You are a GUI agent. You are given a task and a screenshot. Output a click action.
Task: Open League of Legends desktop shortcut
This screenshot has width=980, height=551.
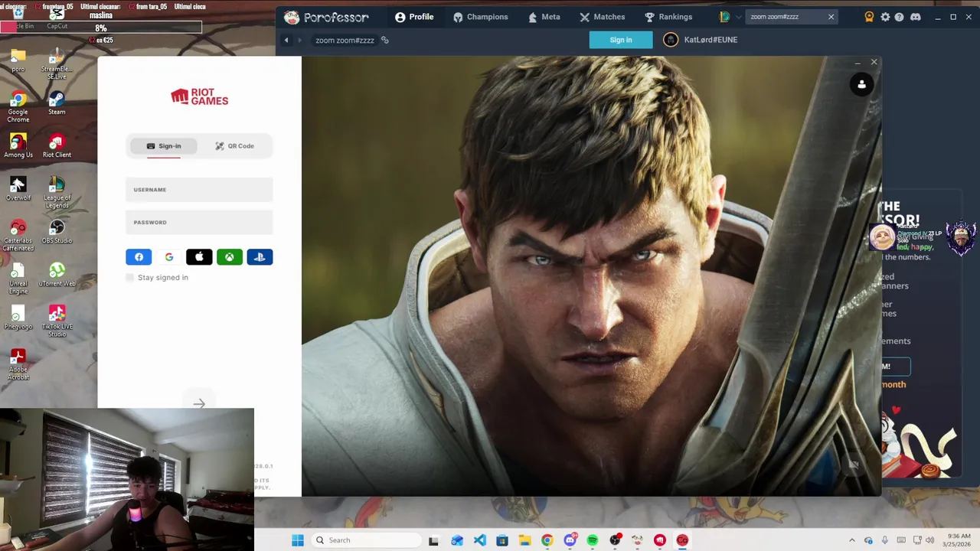tap(57, 191)
